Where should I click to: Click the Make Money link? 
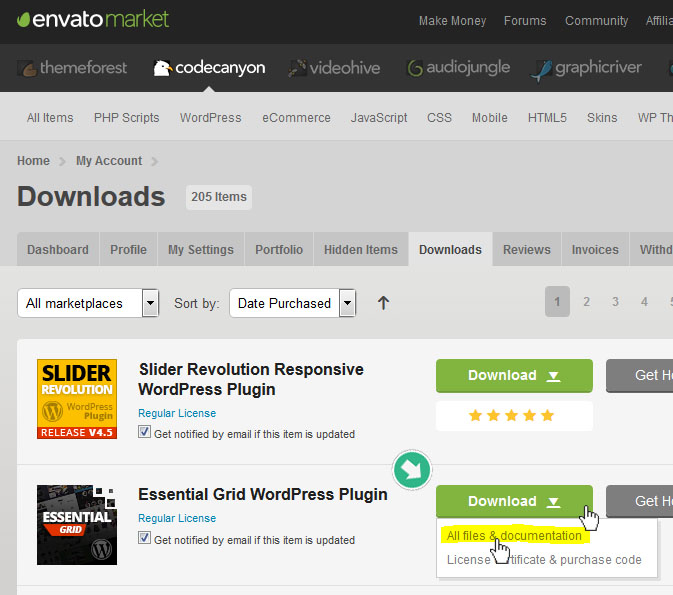tap(452, 21)
